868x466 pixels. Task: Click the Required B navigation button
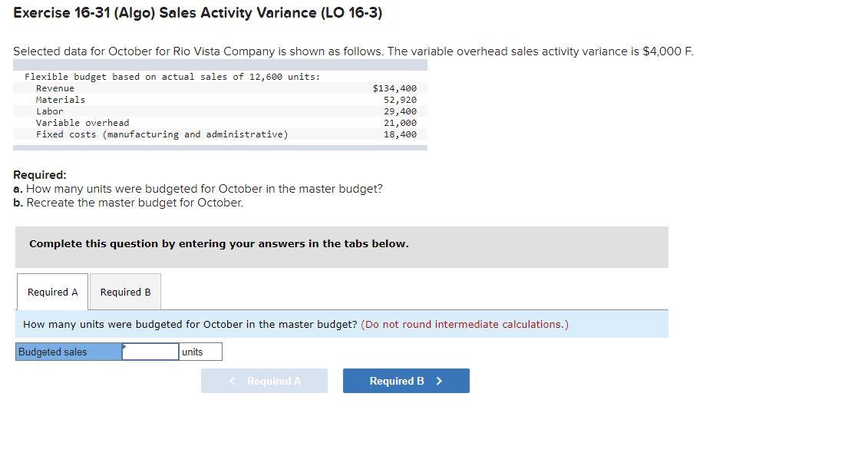pyautogui.click(x=405, y=380)
